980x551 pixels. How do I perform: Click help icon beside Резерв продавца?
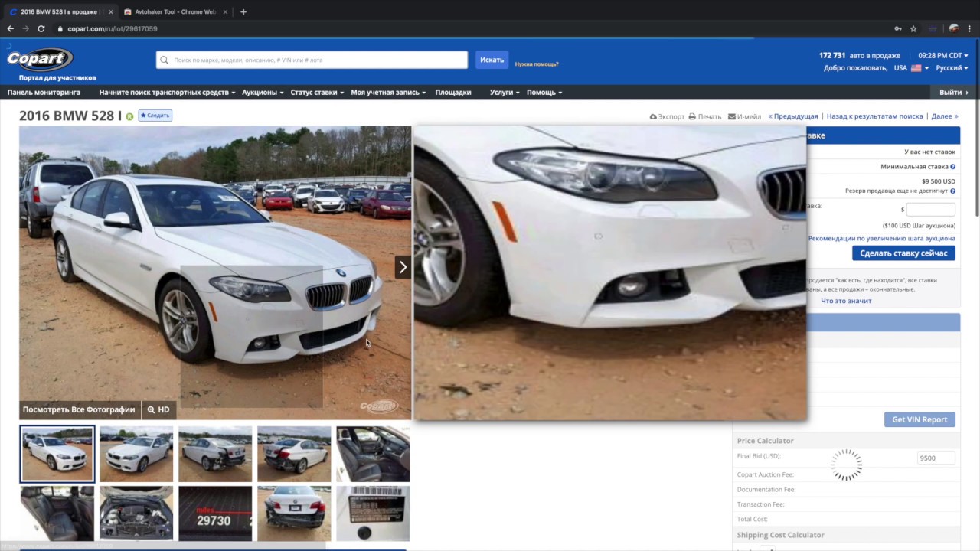coord(953,191)
